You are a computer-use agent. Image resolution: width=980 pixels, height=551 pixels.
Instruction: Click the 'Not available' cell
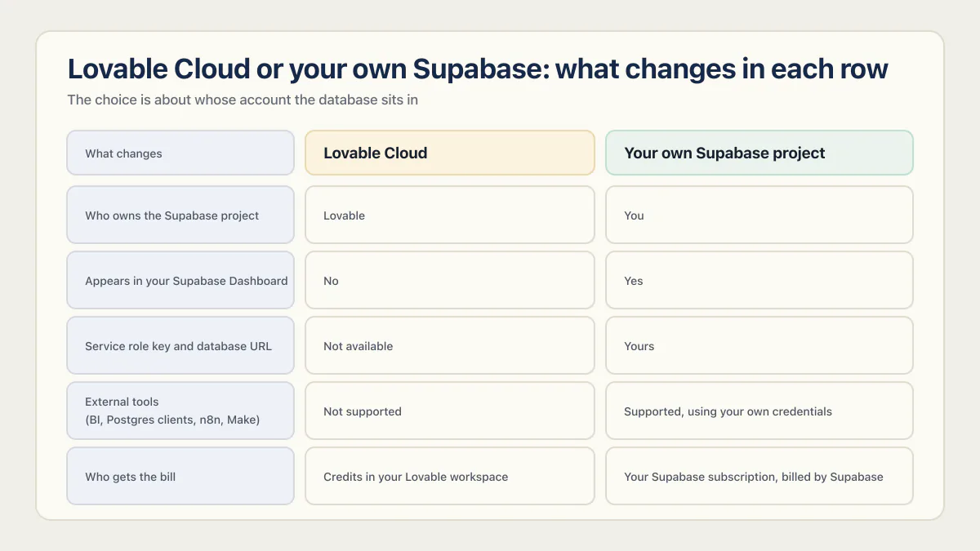450,345
